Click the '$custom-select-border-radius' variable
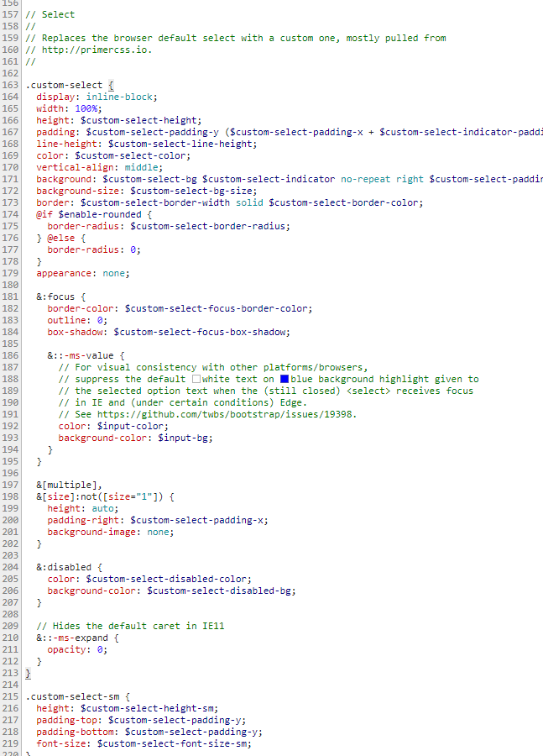 pyautogui.click(x=208, y=226)
